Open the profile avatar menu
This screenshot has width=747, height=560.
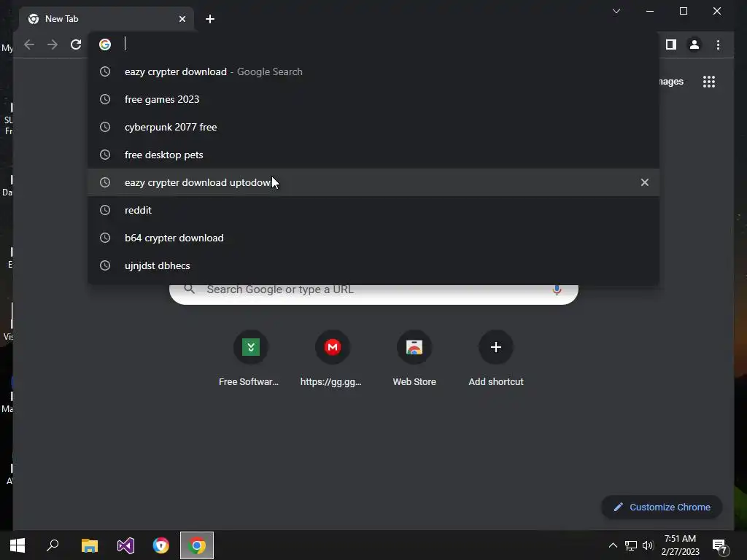694,44
